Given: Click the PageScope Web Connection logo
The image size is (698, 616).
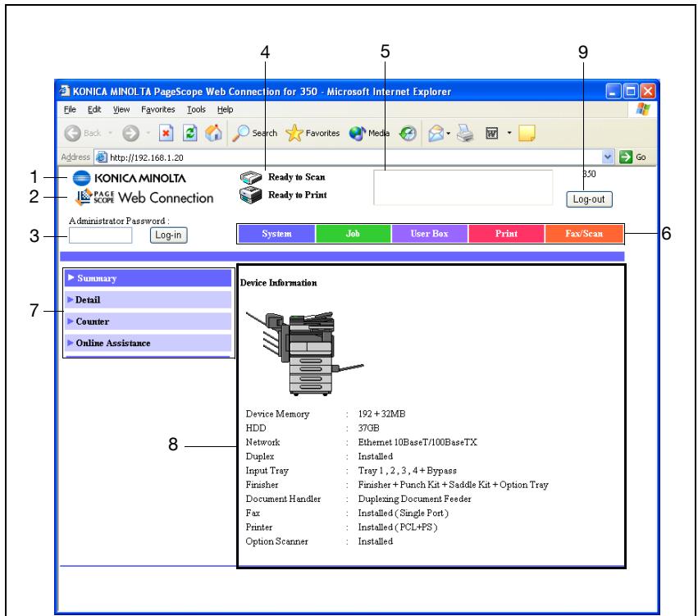Looking at the screenshot, I should coord(144,197).
